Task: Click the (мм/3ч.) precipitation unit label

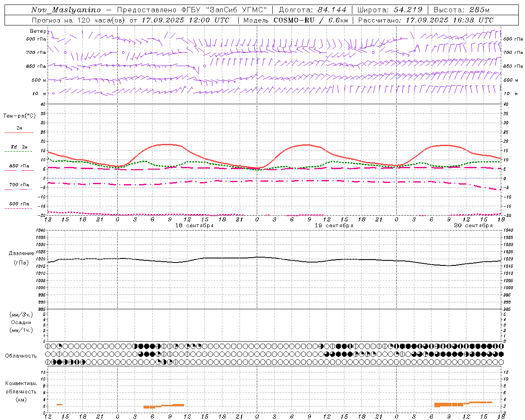Action: [x=21, y=315]
